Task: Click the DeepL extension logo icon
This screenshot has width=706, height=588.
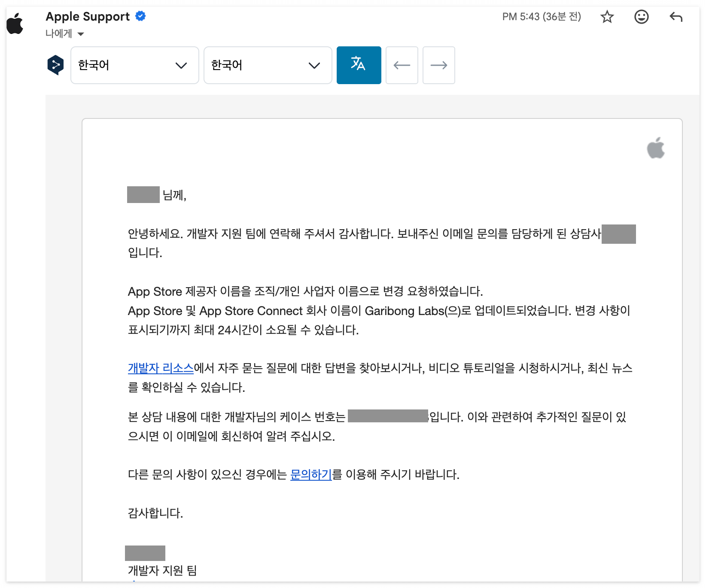Action: point(55,65)
